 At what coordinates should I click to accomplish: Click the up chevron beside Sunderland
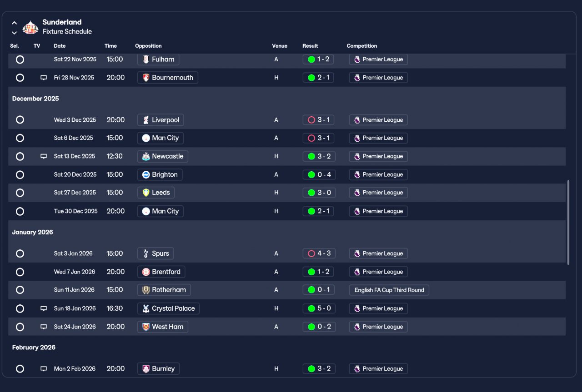[x=14, y=23]
